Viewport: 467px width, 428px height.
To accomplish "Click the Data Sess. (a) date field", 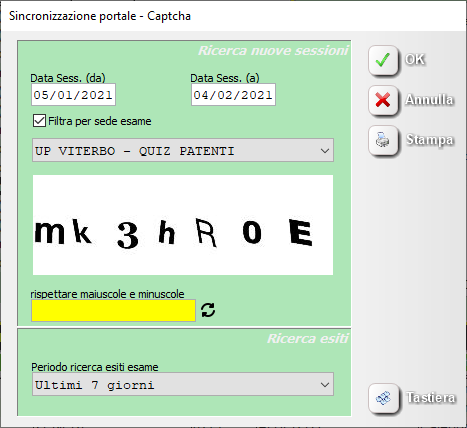I will point(233,95).
